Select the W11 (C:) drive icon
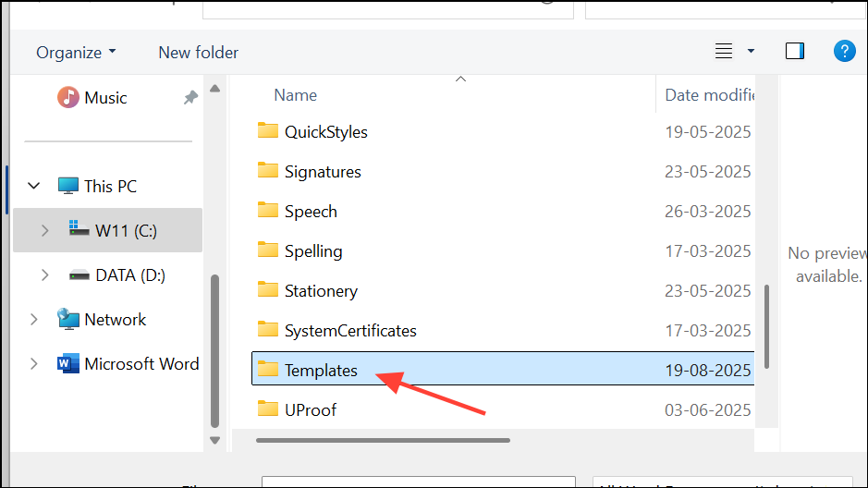Image resolution: width=868 pixels, height=488 pixels. [79, 230]
